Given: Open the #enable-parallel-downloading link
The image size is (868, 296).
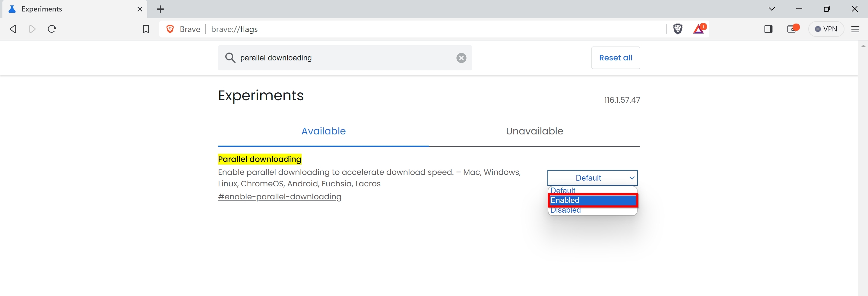Looking at the screenshot, I should pyautogui.click(x=279, y=197).
